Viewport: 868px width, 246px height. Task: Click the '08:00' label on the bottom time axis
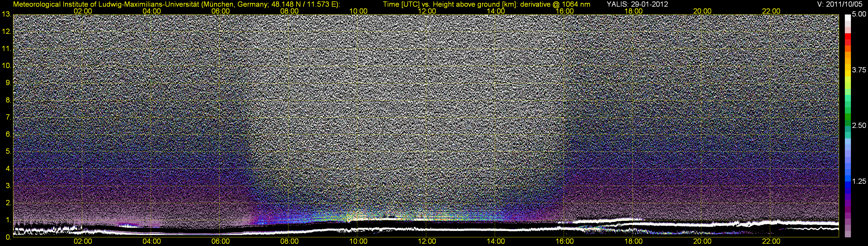tap(289, 241)
